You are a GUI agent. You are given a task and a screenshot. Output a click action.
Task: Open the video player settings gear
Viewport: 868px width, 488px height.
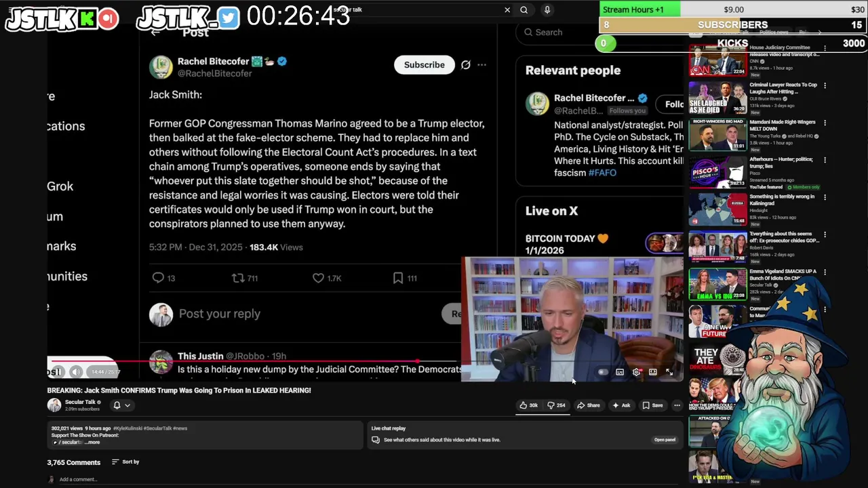(x=636, y=372)
